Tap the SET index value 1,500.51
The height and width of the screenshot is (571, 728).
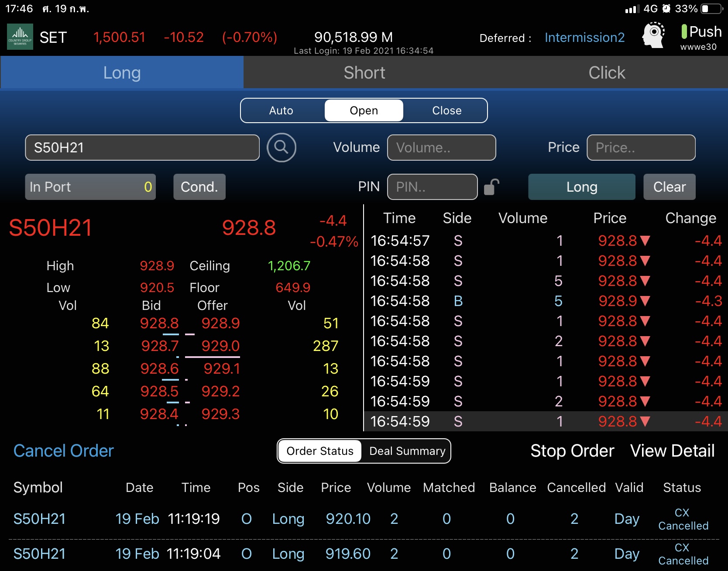coord(119,37)
